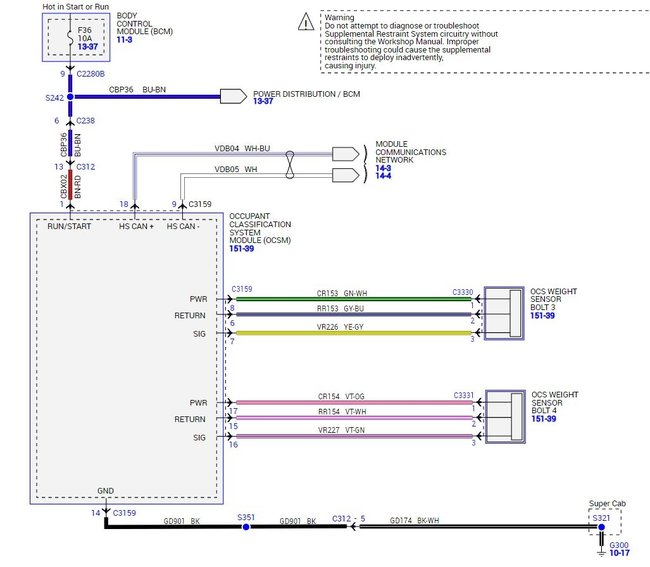Select the 'CR154 VT-OG' wire label
The image size is (650, 567).
tap(341, 397)
